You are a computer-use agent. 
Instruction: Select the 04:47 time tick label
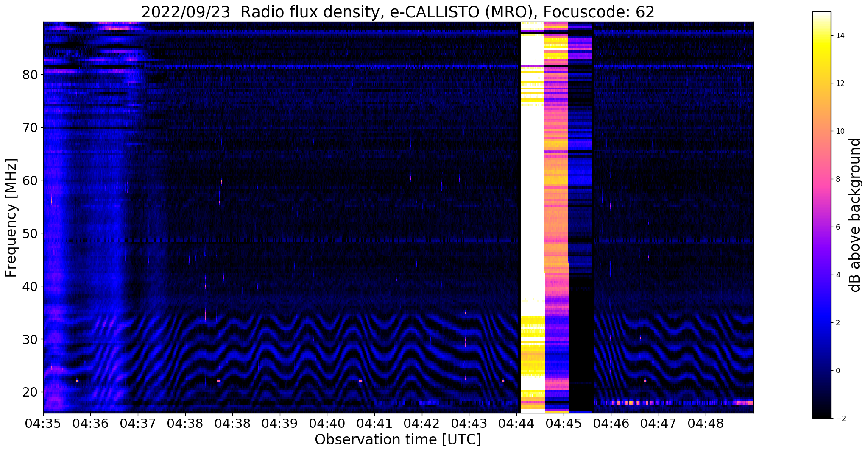(659, 423)
